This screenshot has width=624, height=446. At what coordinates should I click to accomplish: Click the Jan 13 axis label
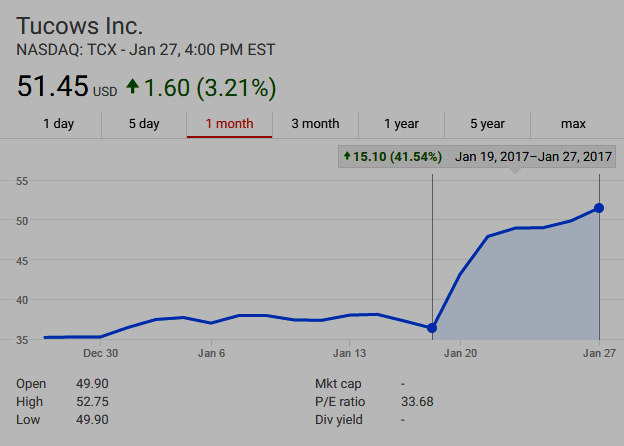349,353
